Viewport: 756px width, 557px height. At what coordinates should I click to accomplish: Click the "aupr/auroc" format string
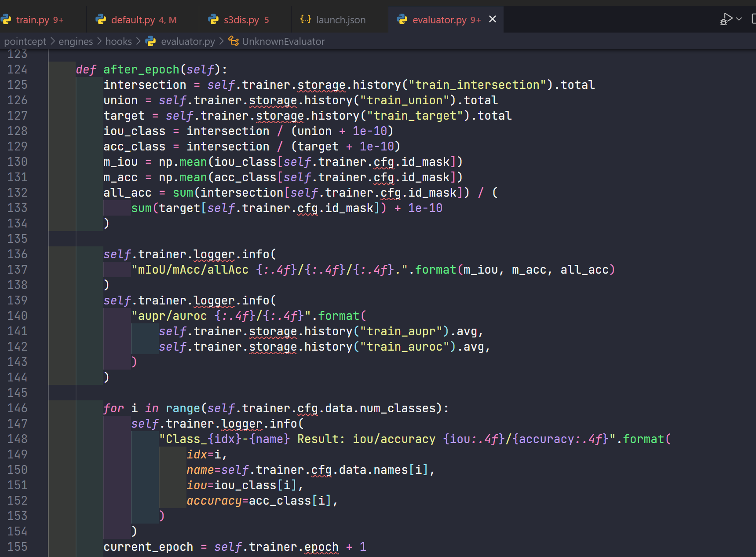pyautogui.click(x=221, y=316)
